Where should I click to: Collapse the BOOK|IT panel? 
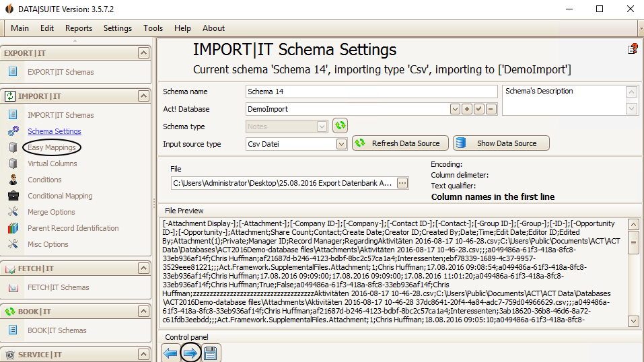point(143,312)
